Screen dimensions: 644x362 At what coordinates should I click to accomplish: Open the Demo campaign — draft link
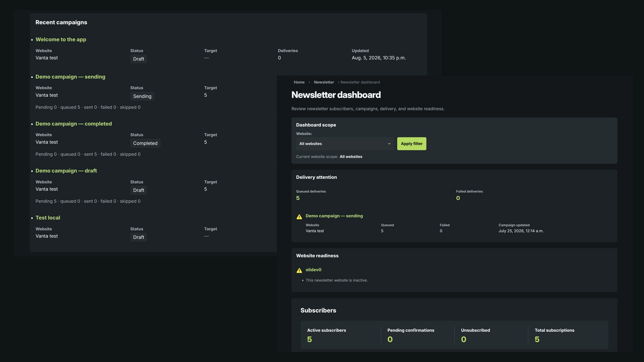click(66, 171)
